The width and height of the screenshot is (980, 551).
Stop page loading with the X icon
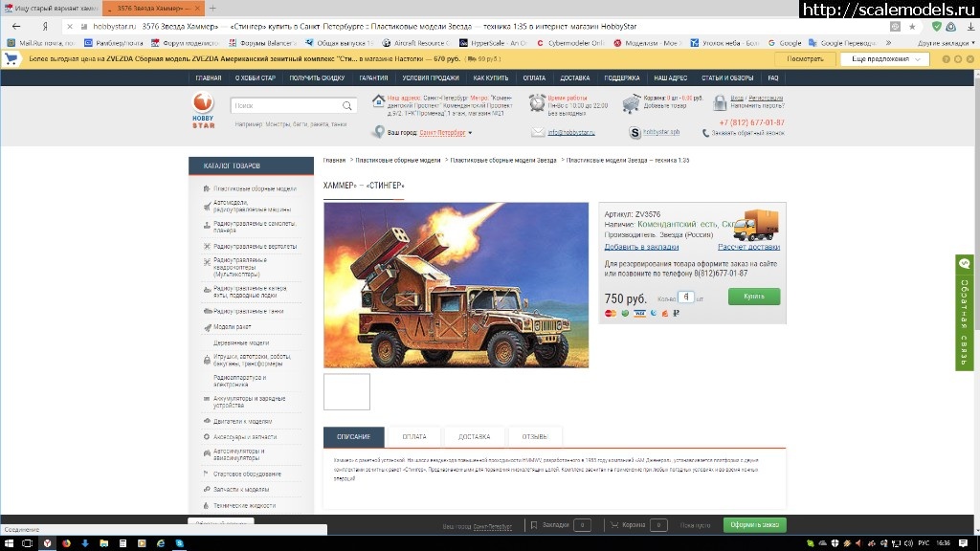pos(69,26)
